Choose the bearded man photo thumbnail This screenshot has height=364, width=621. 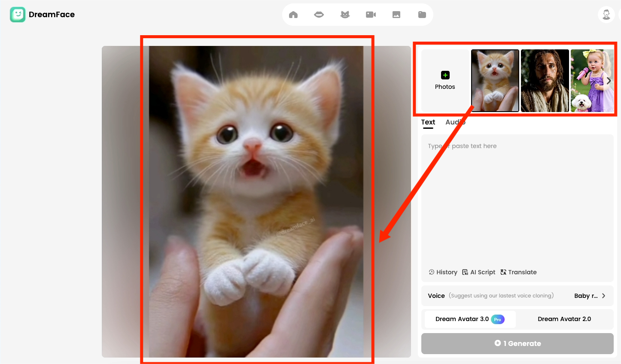(545, 81)
